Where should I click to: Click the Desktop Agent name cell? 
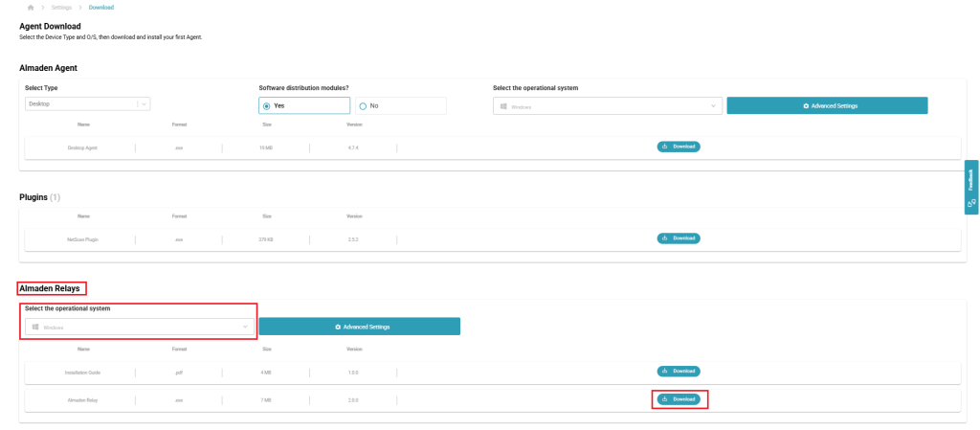(82, 147)
